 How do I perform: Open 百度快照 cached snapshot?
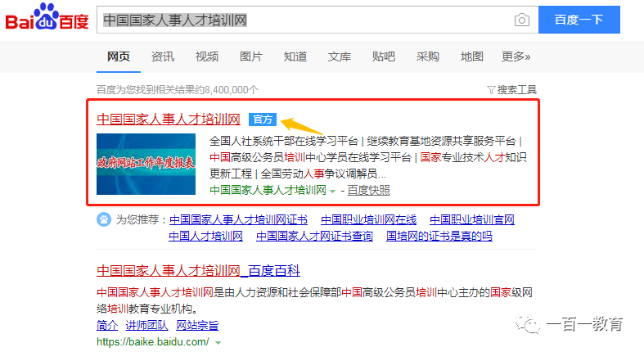click(x=368, y=190)
